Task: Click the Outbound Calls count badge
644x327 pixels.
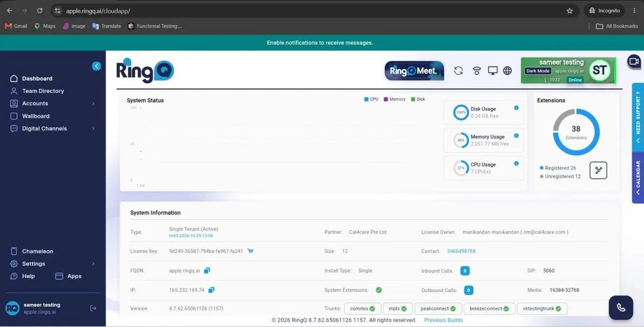Action: (x=469, y=290)
